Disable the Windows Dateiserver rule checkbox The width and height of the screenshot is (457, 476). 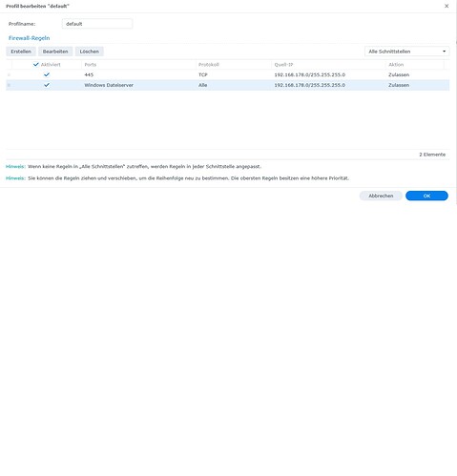point(47,85)
